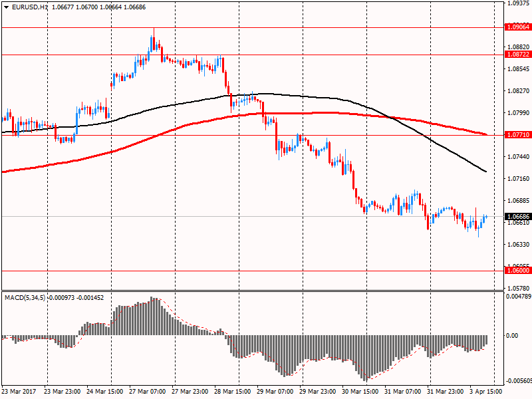Click the MACD scale zero level 0.00
The width and height of the screenshot is (532, 399).
pos(512,336)
